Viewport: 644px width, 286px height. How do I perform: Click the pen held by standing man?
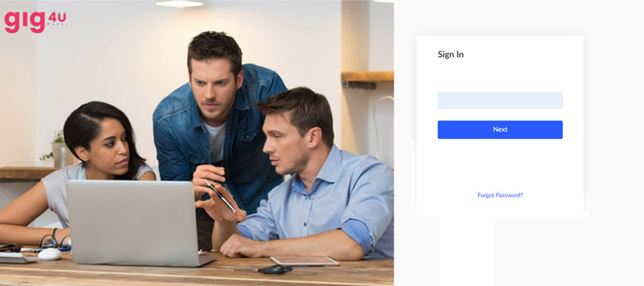221,197
